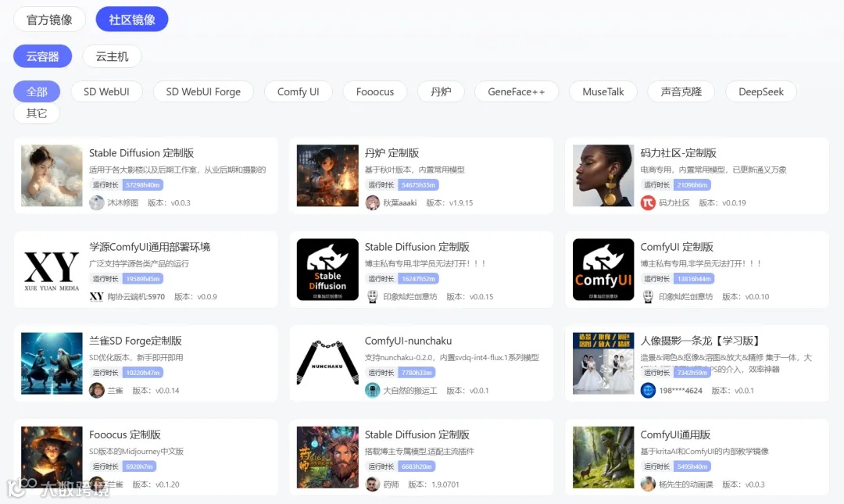844x504 pixels.
Task: Click the 10220h47m runtime badge
Action: click(143, 373)
